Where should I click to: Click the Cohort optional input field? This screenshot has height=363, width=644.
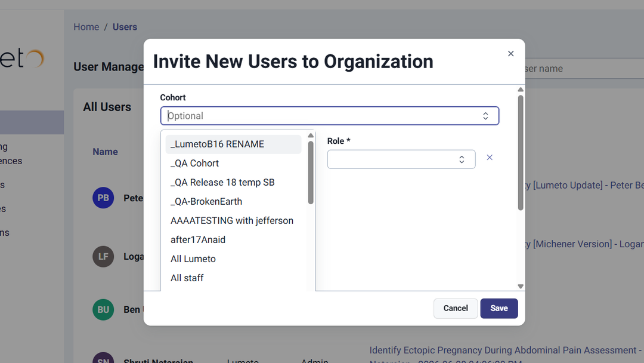(x=329, y=116)
